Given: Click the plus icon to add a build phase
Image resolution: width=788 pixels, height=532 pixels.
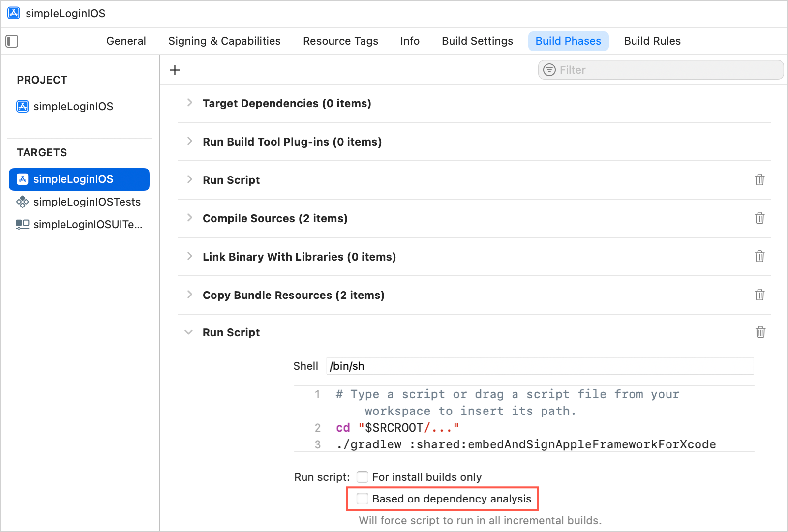Looking at the screenshot, I should tap(175, 70).
